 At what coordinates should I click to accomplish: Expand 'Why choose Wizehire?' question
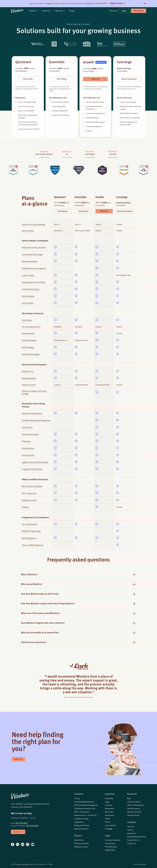pos(134,584)
